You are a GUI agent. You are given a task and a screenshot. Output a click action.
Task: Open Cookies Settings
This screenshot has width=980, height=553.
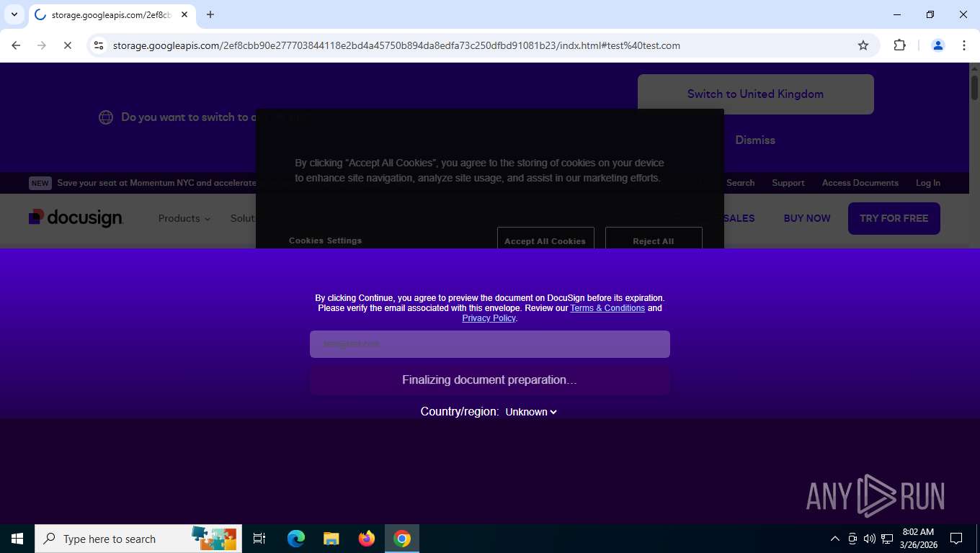[325, 240]
